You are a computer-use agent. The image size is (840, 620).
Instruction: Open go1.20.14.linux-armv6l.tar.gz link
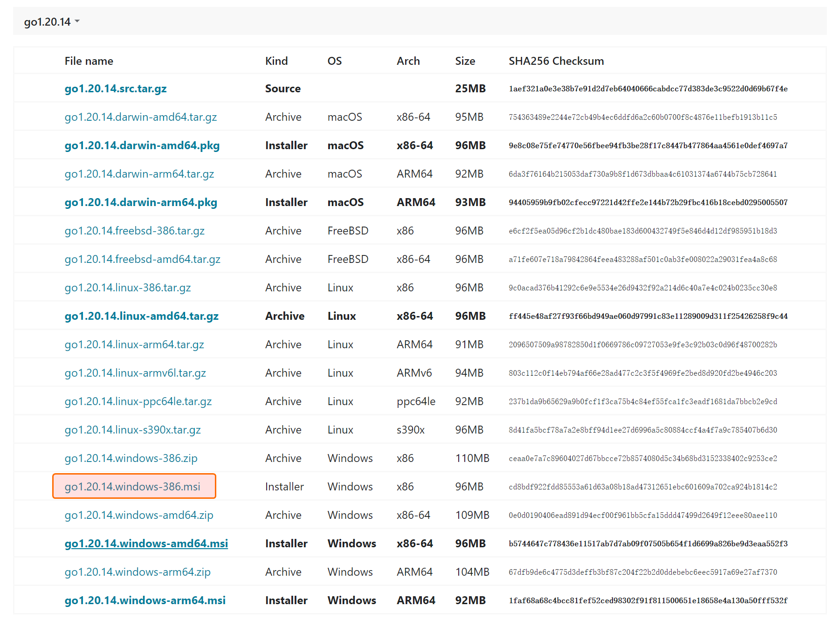coord(135,373)
